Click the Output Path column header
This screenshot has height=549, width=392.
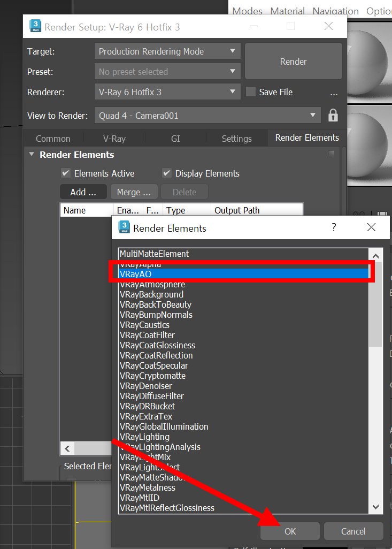point(257,210)
